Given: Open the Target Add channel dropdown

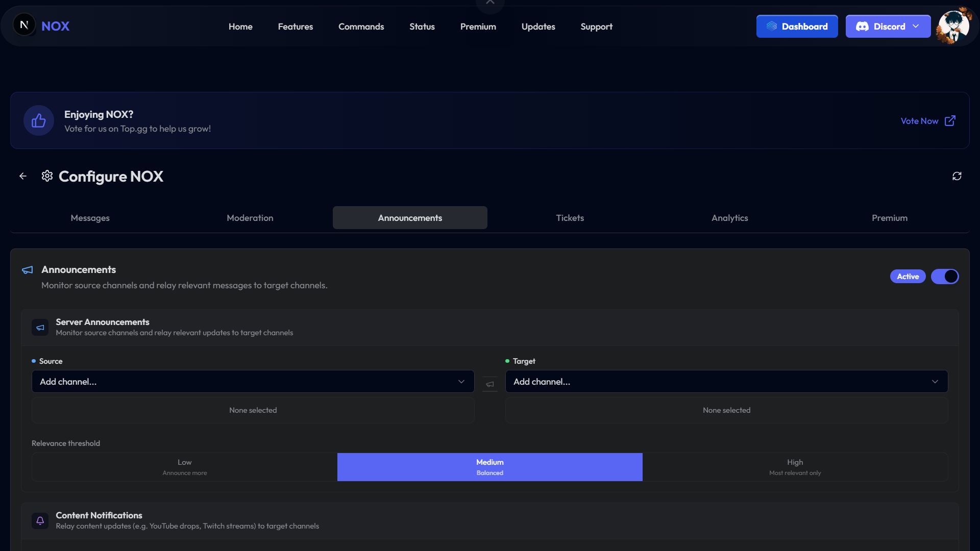Looking at the screenshot, I should [x=727, y=382].
